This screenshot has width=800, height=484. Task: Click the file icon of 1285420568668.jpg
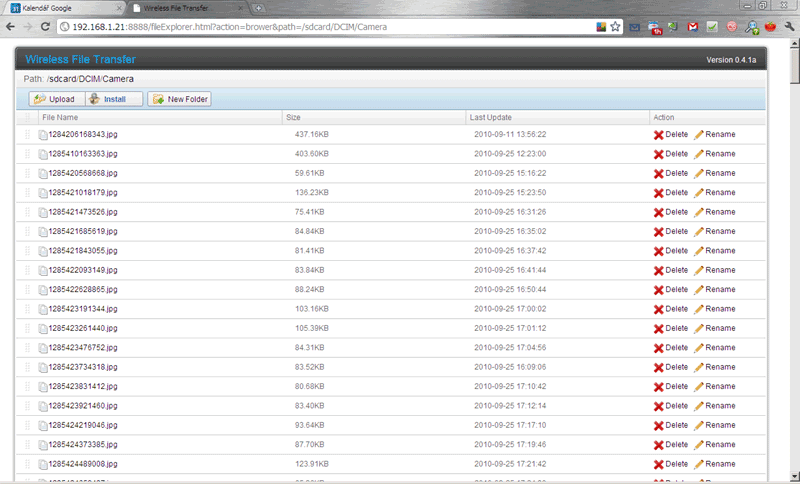pyautogui.click(x=43, y=174)
